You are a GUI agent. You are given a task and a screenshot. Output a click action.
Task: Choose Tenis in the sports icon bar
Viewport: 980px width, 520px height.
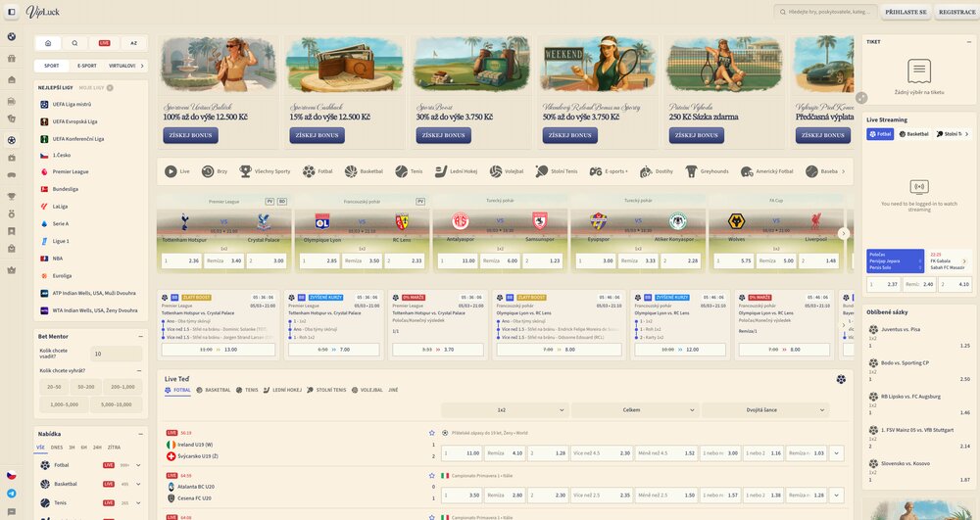click(410, 171)
